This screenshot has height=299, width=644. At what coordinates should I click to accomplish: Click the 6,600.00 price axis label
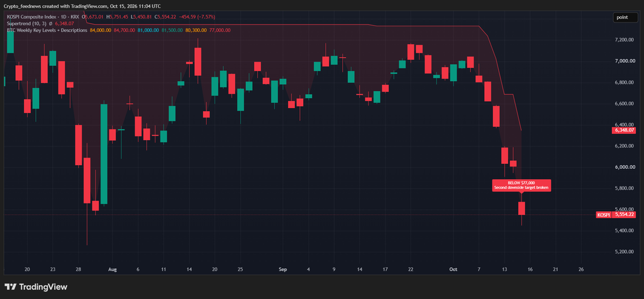click(624, 104)
